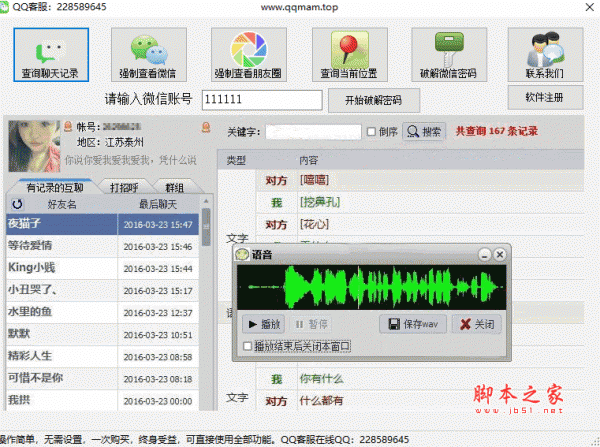Switch to the 群组 tab
600x447 pixels.
(x=174, y=188)
